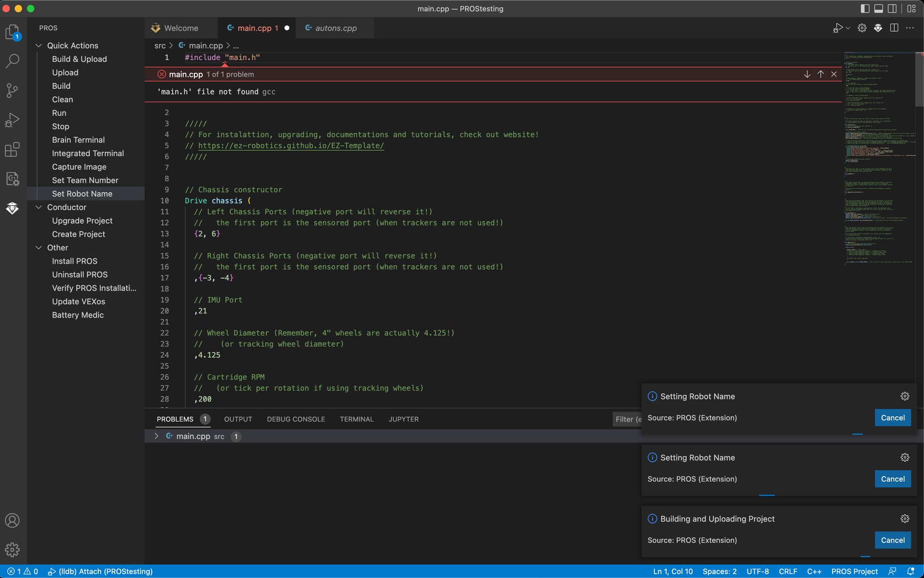Collapse the Other section
This screenshot has width=924, height=578.
coord(38,248)
